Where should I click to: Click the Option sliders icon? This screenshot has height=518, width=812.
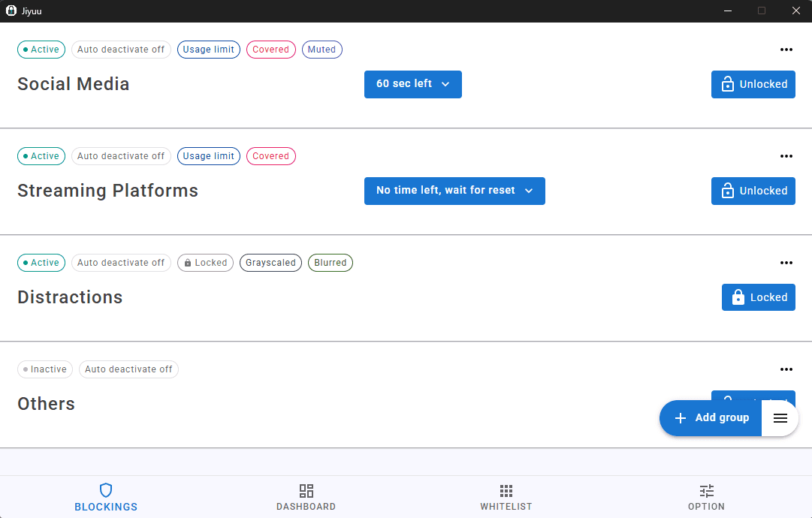point(706,491)
